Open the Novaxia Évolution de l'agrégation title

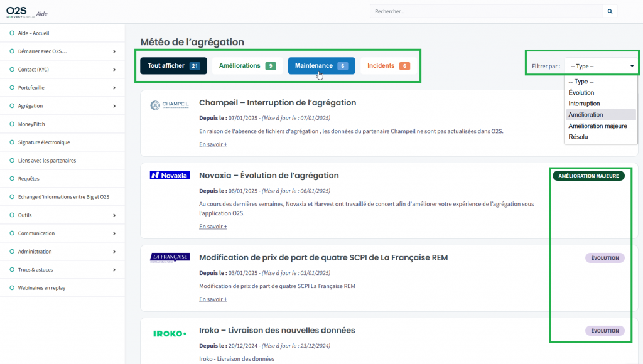point(269,176)
